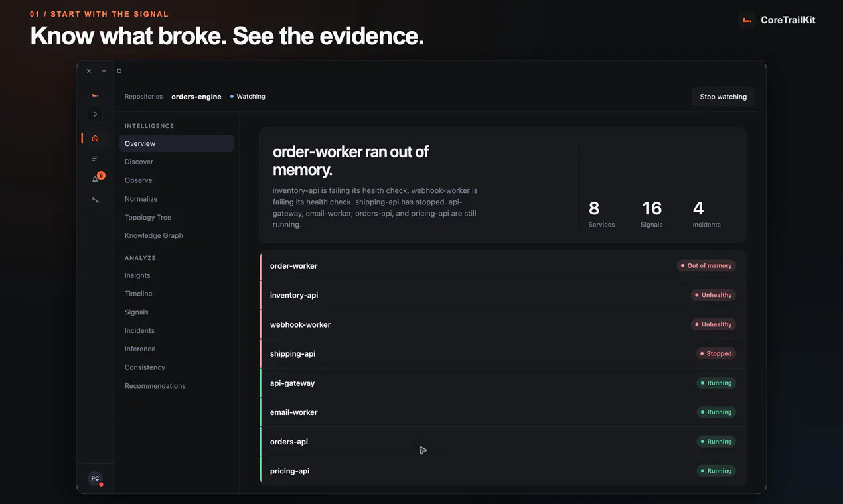Open the PC user avatar
Viewport: 843px width, 504px height.
click(95, 478)
